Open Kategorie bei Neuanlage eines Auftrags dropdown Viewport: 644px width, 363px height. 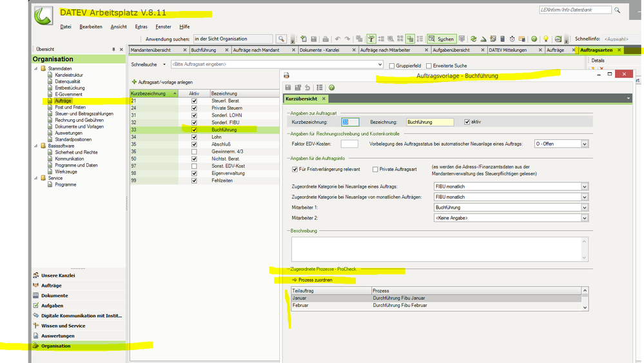point(585,186)
